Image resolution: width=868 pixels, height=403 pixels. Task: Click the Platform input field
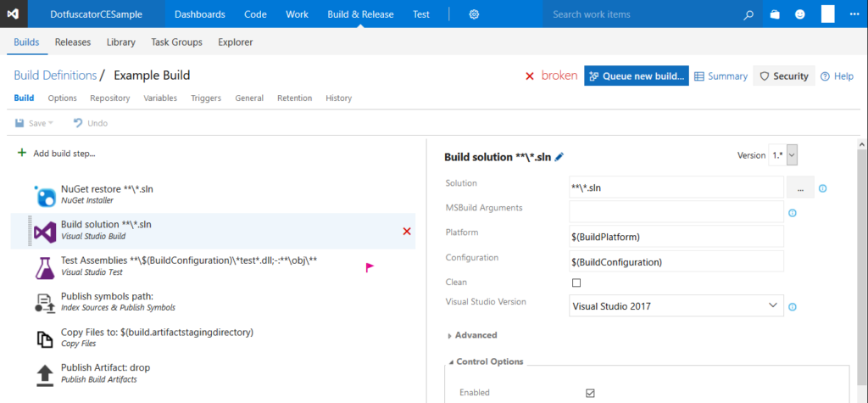[x=676, y=236]
